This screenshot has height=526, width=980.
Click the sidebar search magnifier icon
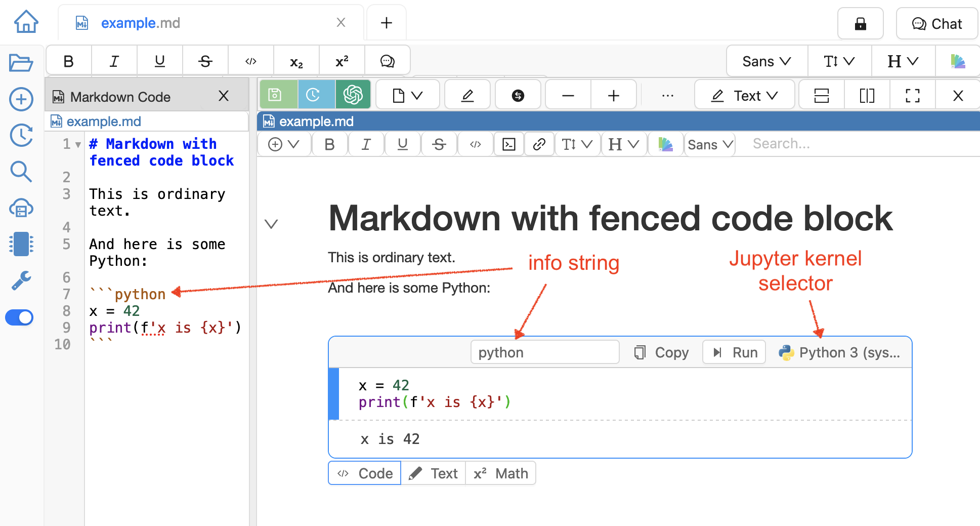[x=21, y=172]
